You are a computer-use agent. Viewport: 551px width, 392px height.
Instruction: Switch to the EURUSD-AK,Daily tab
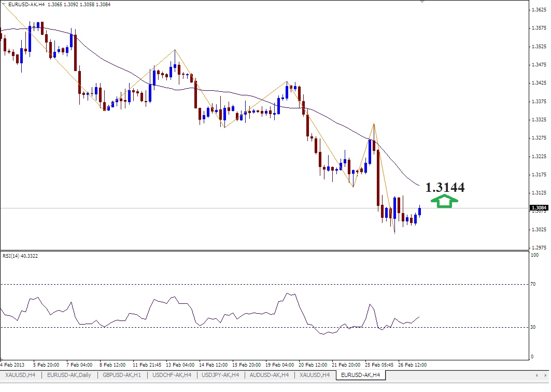click(x=67, y=374)
